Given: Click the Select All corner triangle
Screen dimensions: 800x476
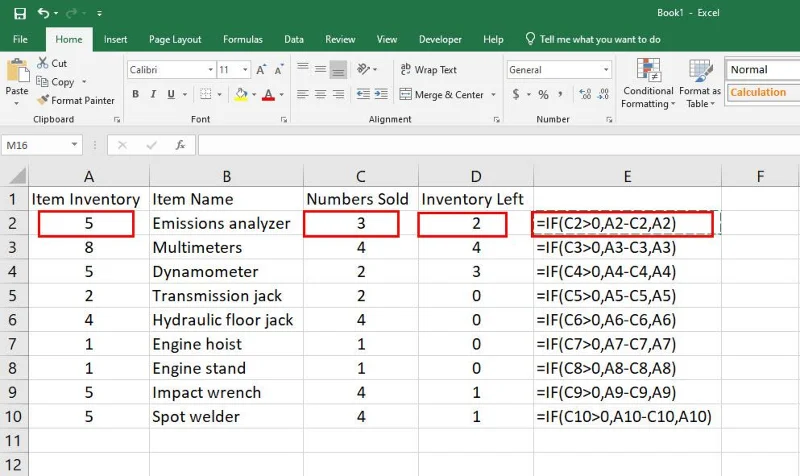Looking at the screenshot, I should click(17, 176).
